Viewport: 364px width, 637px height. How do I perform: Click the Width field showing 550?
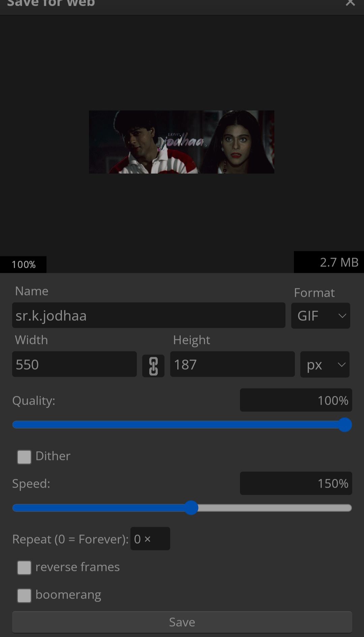(x=74, y=364)
